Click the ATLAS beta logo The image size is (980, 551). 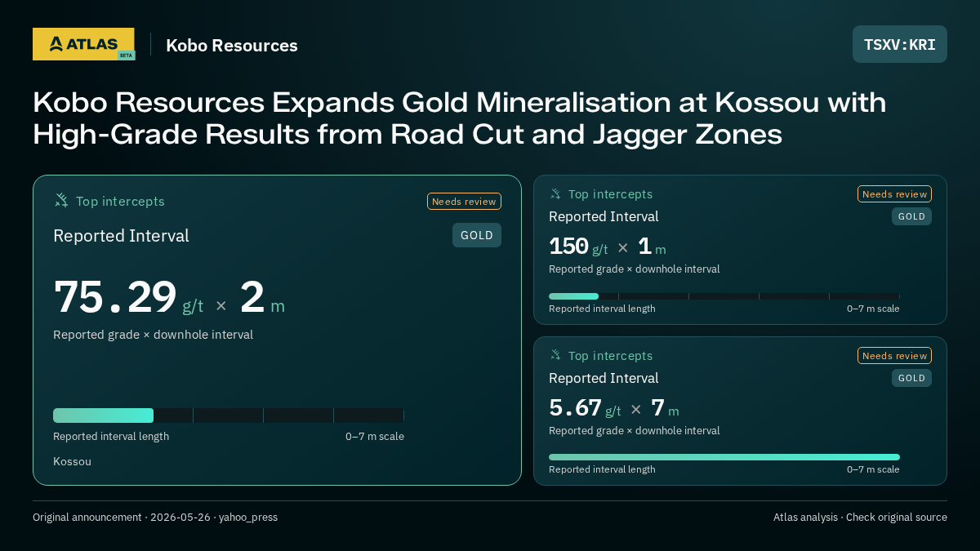(84, 44)
